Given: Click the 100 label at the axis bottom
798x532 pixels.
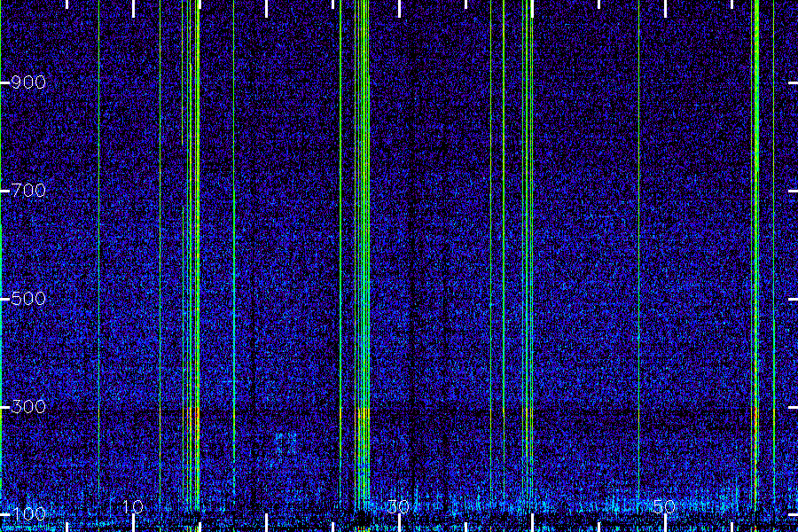Looking at the screenshot, I should [x=28, y=513].
